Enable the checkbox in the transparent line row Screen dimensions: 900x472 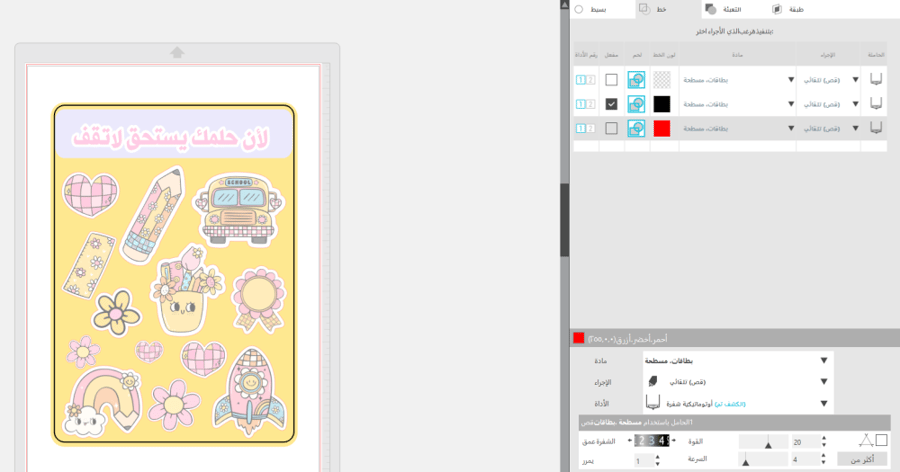click(611, 80)
